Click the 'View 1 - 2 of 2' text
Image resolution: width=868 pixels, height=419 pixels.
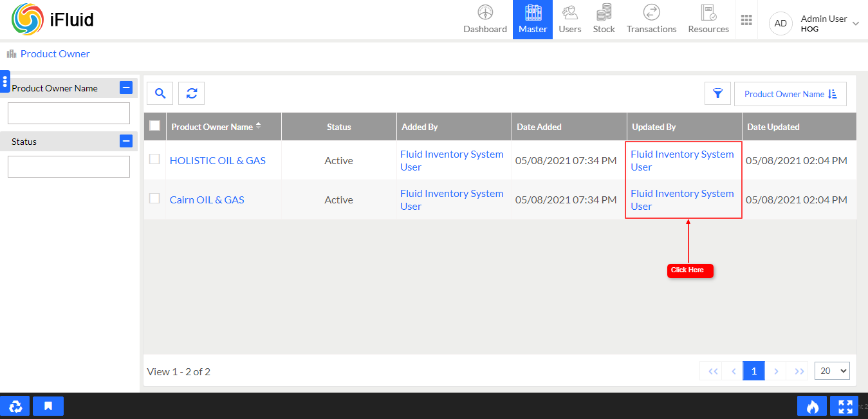pyautogui.click(x=179, y=371)
